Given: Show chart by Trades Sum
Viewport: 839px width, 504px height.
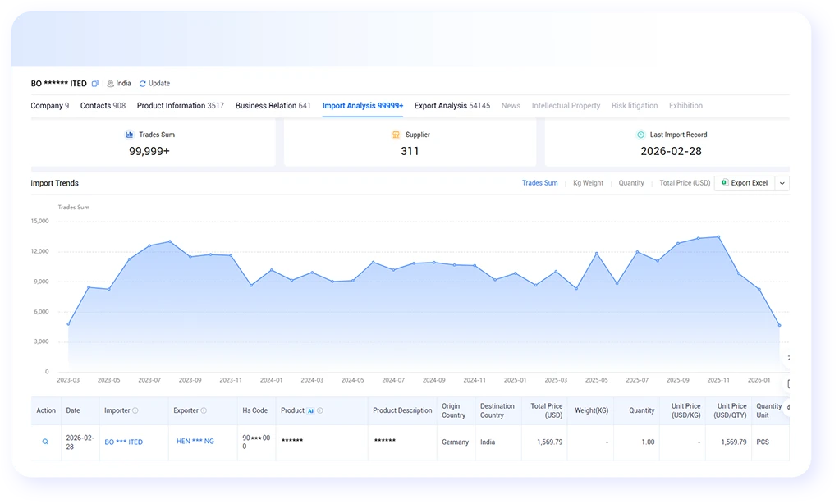Looking at the screenshot, I should point(540,183).
